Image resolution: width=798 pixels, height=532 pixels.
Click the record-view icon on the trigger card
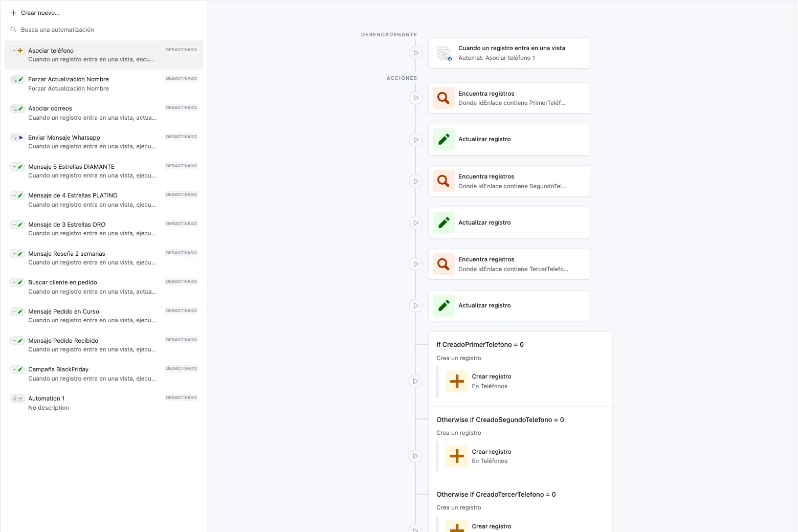(443, 53)
